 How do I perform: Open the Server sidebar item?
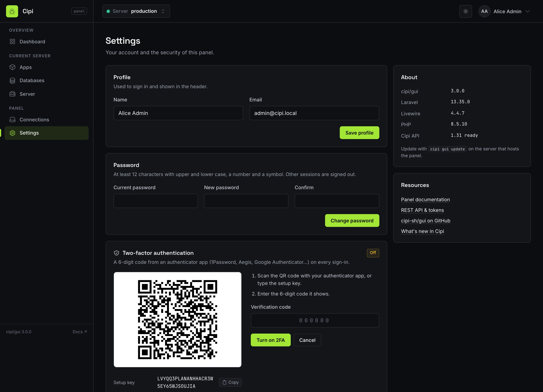pos(46,94)
